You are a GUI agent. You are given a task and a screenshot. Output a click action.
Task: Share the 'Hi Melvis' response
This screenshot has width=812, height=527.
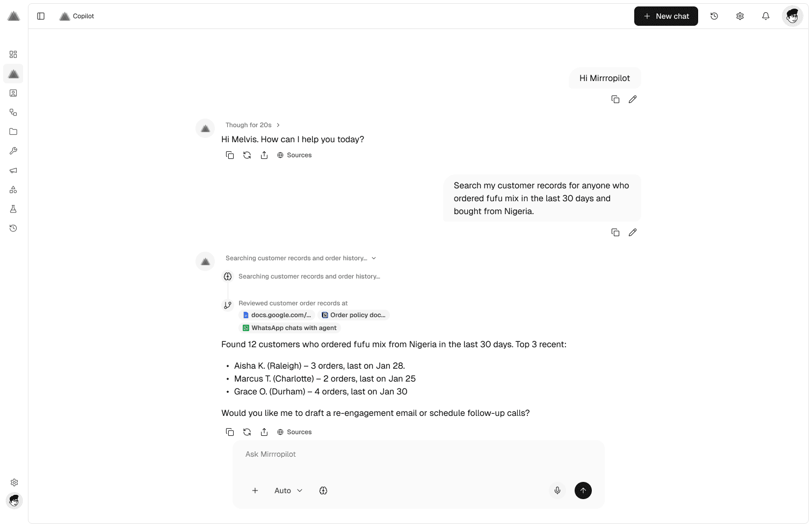[264, 155]
